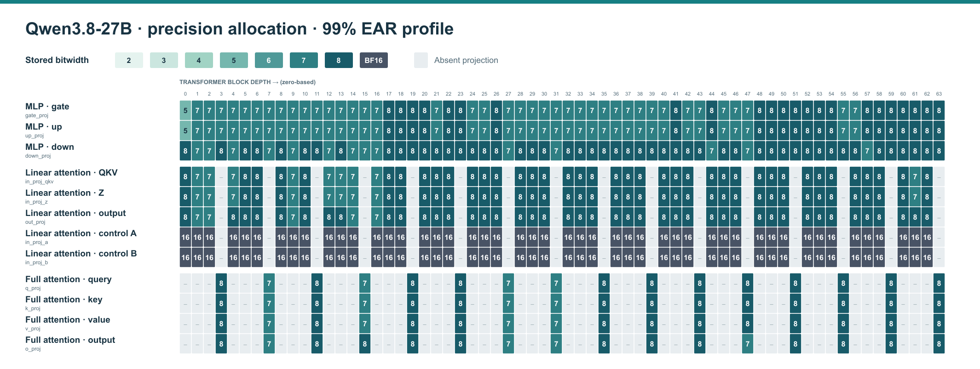980x369 pixels.
Task: Select the MLP up cell at block 0
Action: pos(185,131)
